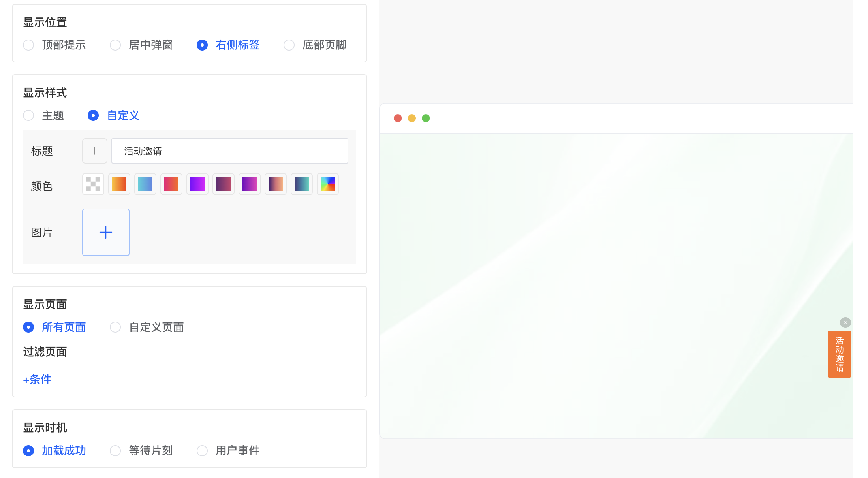The height and width of the screenshot is (478, 868).
Task: Focus the title input containing 活动邀请
Action: (230, 151)
